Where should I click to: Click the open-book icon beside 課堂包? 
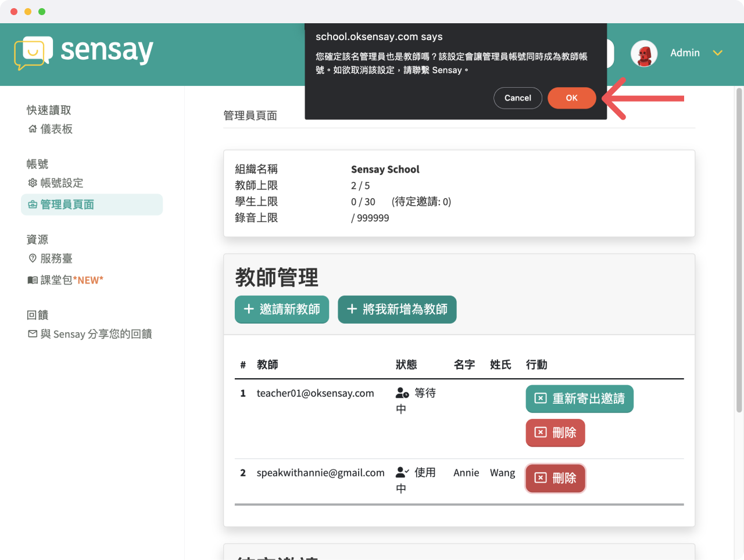pos(33,280)
